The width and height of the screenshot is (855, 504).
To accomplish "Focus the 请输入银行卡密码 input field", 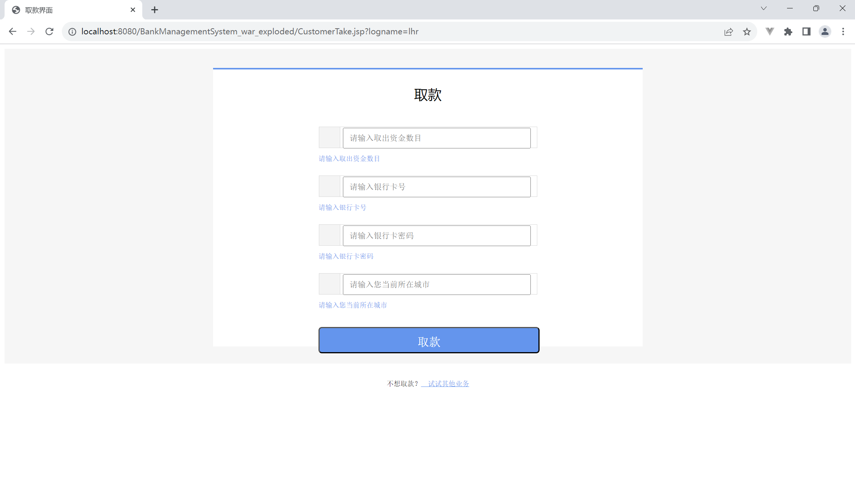I will (x=436, y=236).
